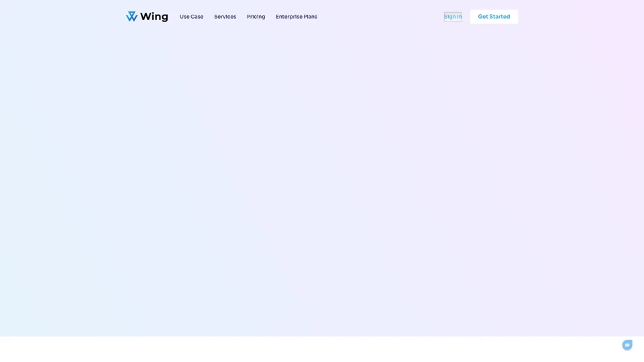This screenshot has width=644, height=362.
Task: Open the chat widget bubble
Action: 627,345
